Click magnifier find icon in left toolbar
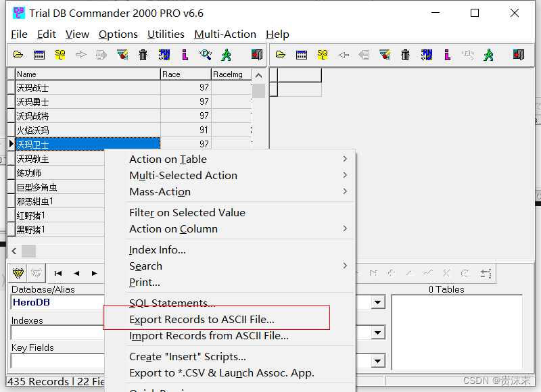541x392 pixels. point(206,55)
